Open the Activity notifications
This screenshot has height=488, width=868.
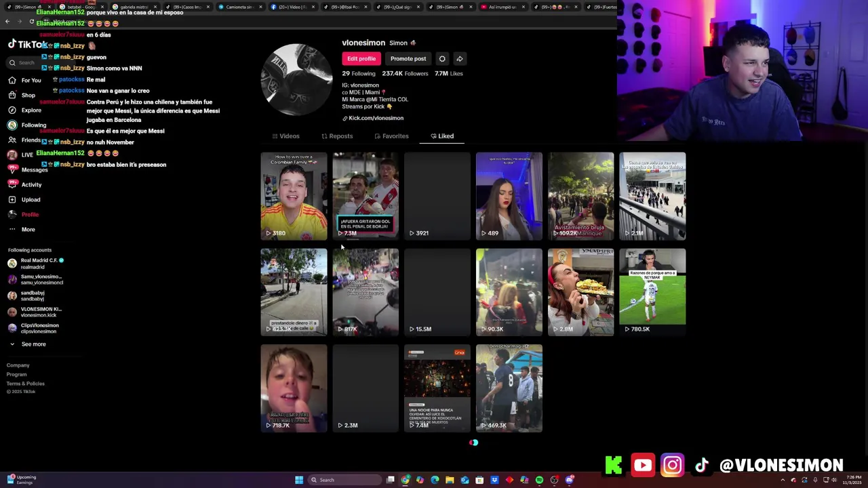click(24, 184)
